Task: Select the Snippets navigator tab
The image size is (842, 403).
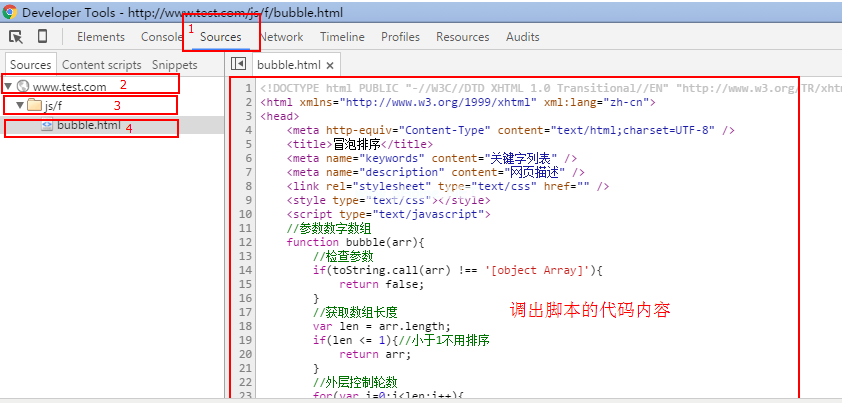Action: [174, 65]
